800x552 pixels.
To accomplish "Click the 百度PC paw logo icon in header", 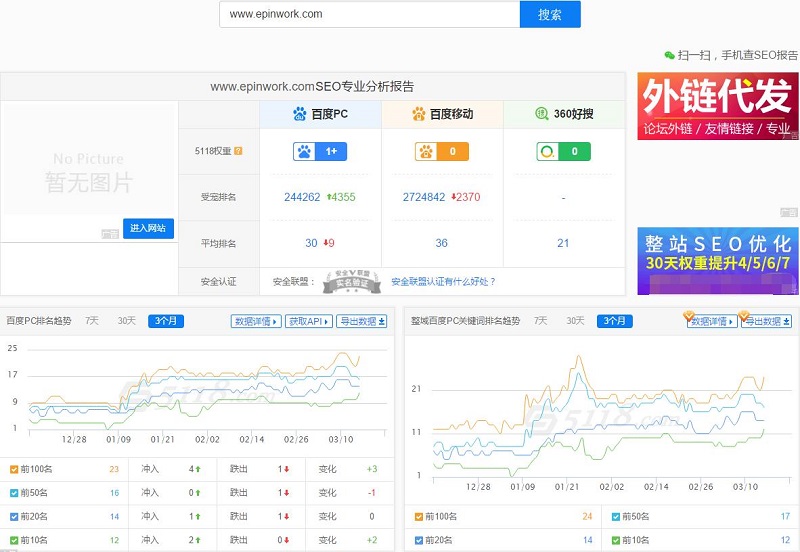I will point(300,114).
